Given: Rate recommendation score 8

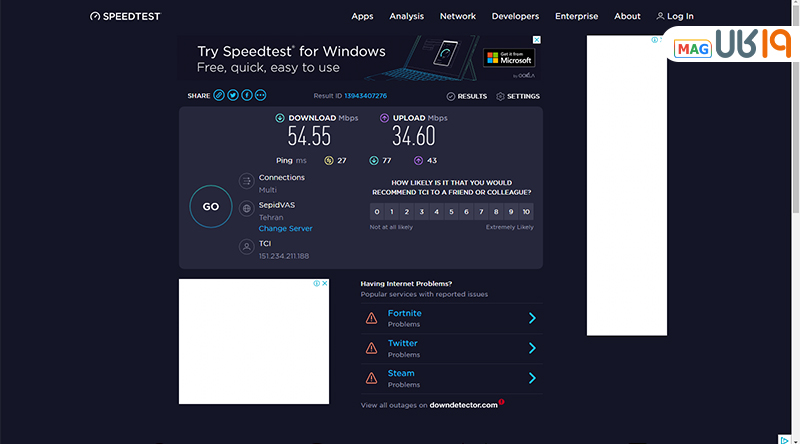Looking at the screenshot, I should pyautogui.click(x=496, y=212).
